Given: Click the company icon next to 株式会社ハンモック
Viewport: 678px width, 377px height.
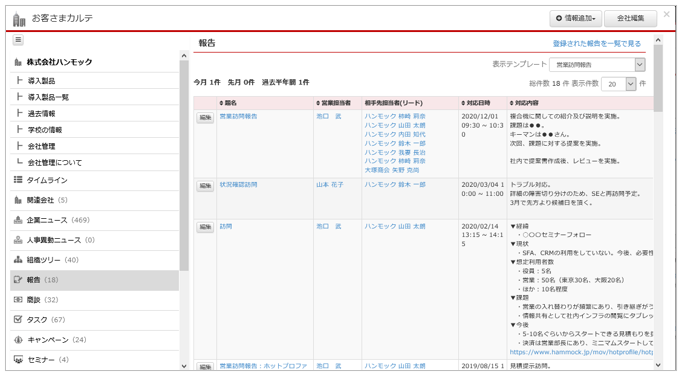Looking at the screenshot, I should coord(18,62).
